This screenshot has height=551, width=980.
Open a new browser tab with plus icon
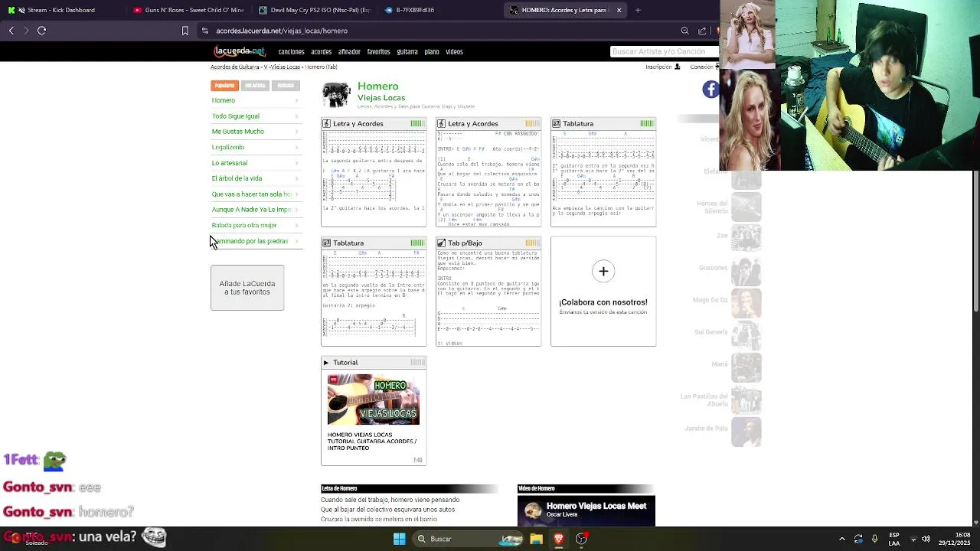coord(638,10)
